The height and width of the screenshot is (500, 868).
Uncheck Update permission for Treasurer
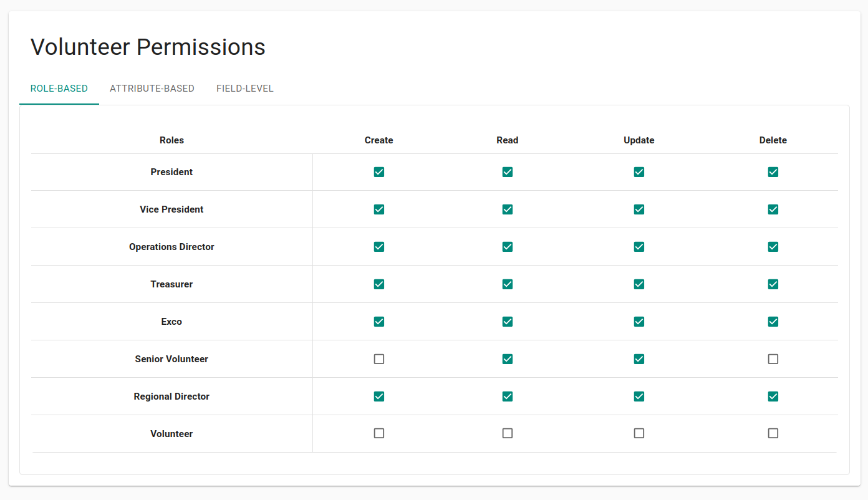[x=639, y=284]
